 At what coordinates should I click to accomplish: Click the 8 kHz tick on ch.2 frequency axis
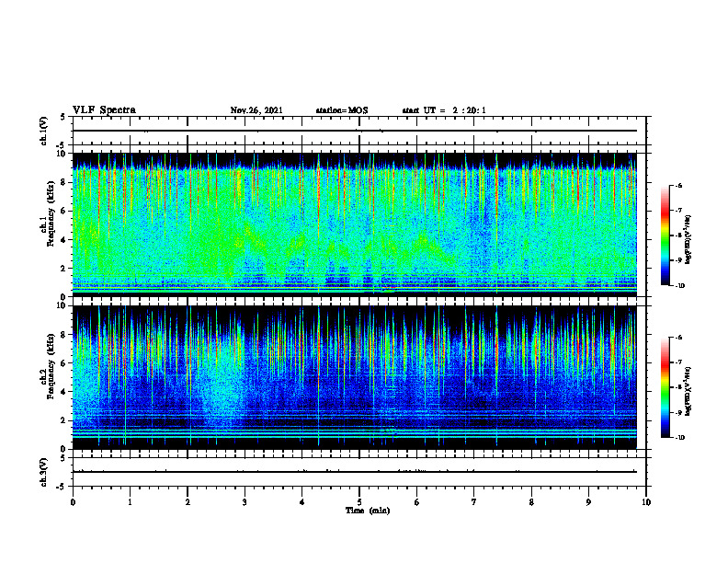click(64, 335)
